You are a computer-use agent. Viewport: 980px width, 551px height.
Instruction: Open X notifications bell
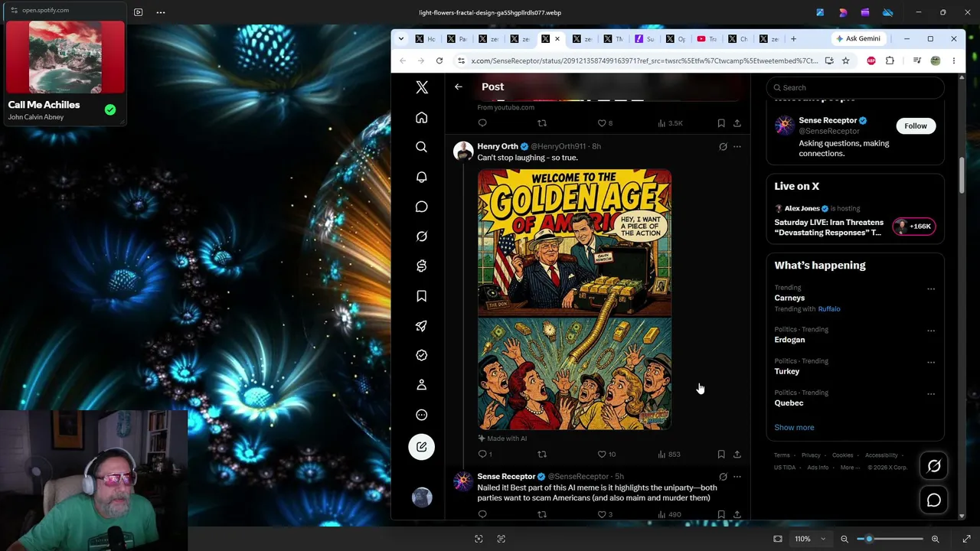point(422,177)
